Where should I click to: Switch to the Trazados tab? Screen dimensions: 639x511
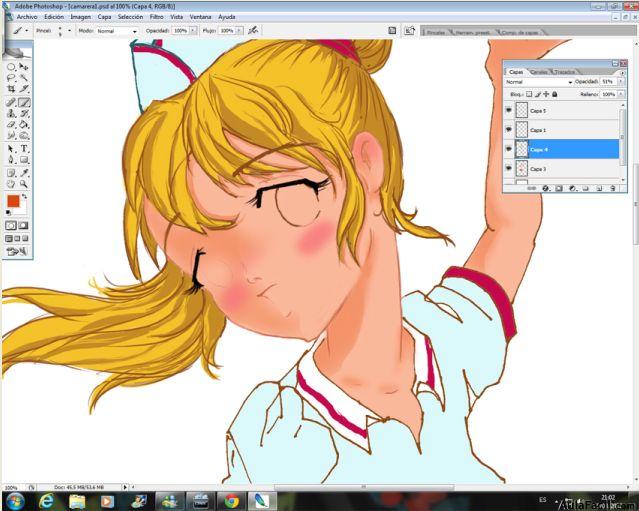(564, 72)
